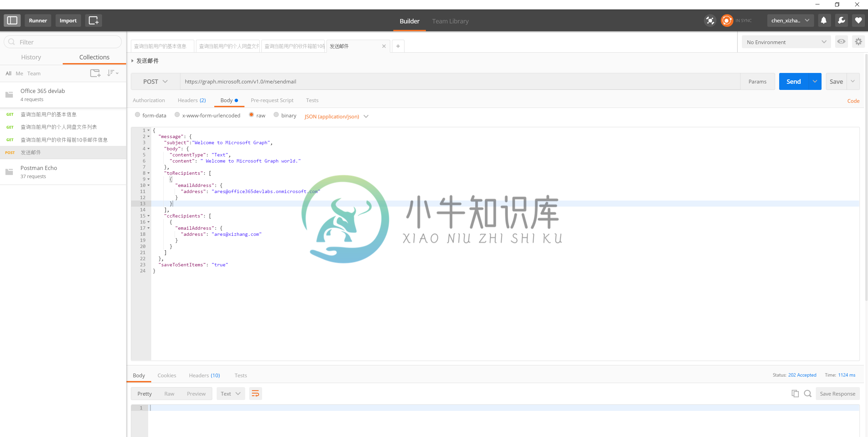Open response Text format dropdown
The width and height of the screenshot is (868, 437).
pos(231,394)
